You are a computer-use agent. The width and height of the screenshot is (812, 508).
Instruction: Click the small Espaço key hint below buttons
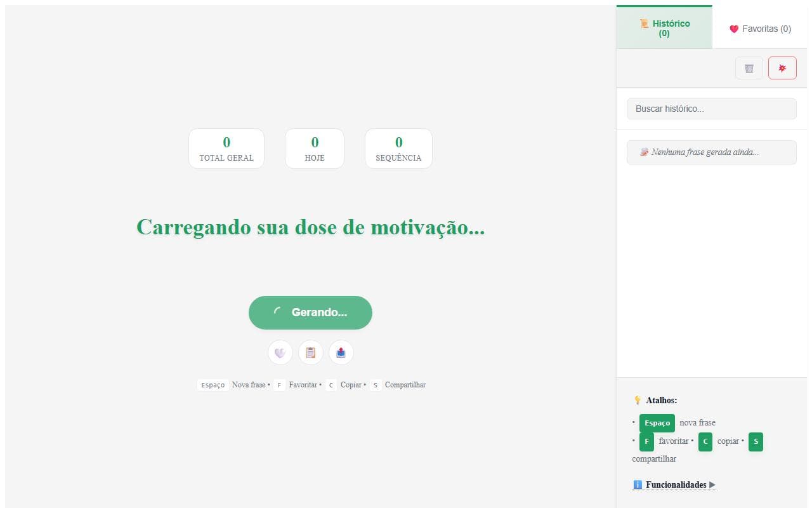point(213,385)
